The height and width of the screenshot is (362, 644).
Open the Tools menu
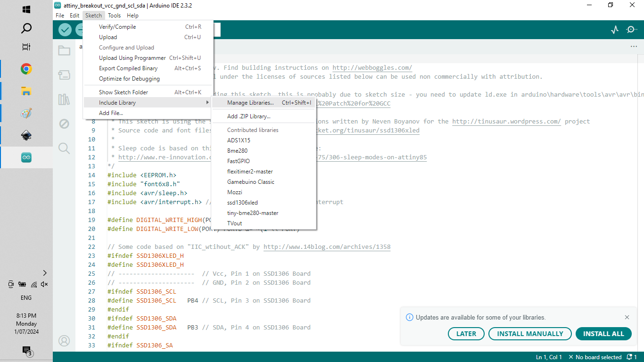114,16
